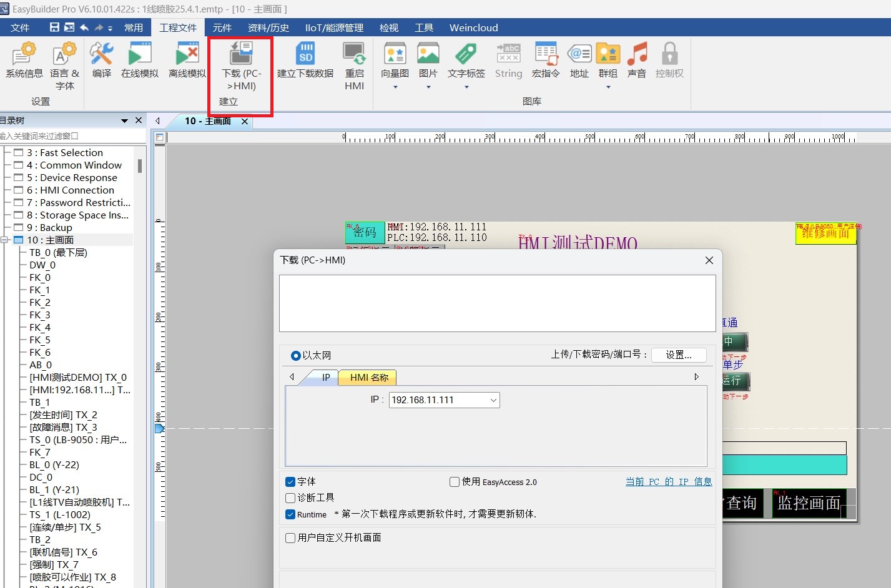This screenshot has width=891, height=588.
Task: Expand Vector Graphic dropdown arrow
Action: pyautogui.click(x=395, y=87)
